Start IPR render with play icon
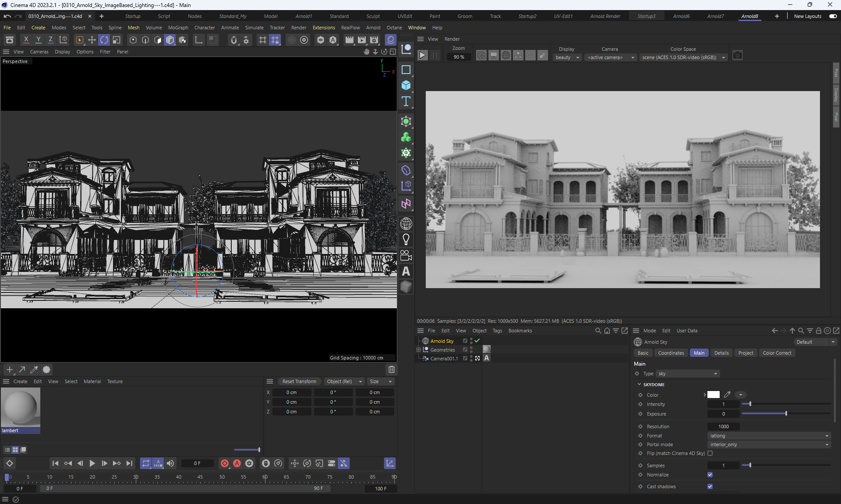This screenshot has height=504, width=841. [422, 56]
